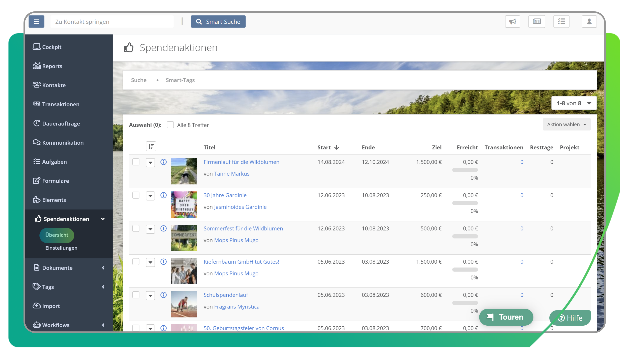Check the Alle 8 Treffer checkbox
Screen dimensions: 644x362
(170, 125)
